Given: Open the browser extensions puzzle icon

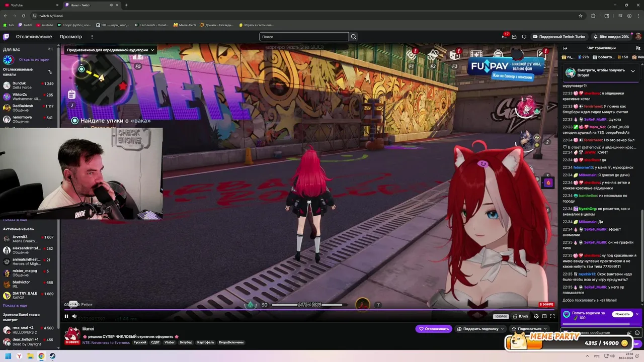Looking at the screenshot, I should (x=593, y=16).
